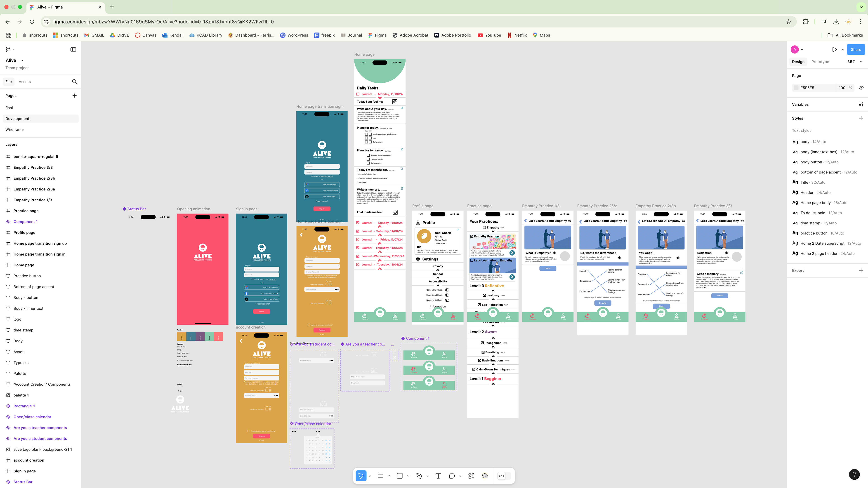Click the Share button
Viewport: 868px width, 488px height.
point(856,49)
